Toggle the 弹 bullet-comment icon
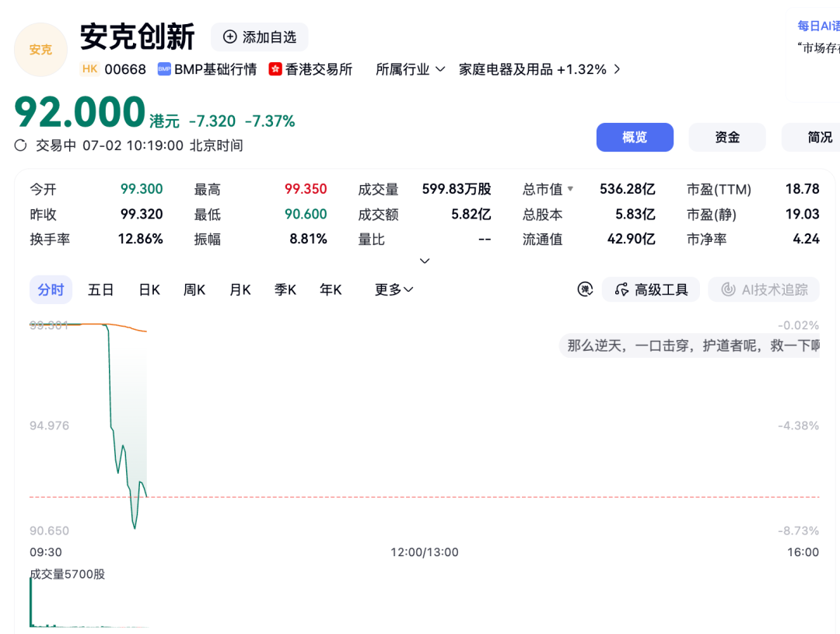Screen dimensions: 840x634 coord(585,289)
